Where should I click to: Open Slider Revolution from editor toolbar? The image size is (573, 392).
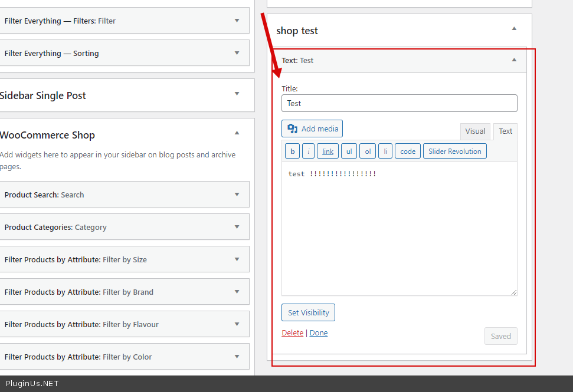454,151
